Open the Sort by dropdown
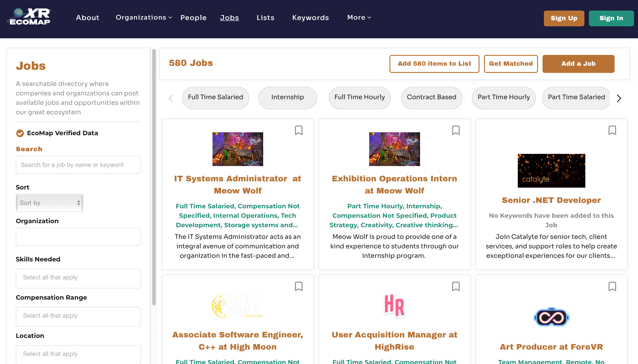 [50, 203]
